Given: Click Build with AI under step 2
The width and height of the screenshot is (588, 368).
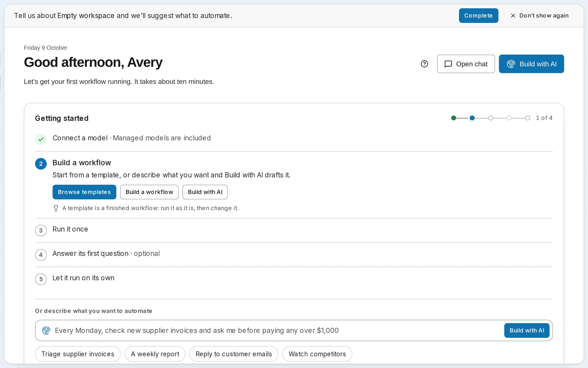Looking at the screenshot, I should pyautogui.click(x=205, y=192).
